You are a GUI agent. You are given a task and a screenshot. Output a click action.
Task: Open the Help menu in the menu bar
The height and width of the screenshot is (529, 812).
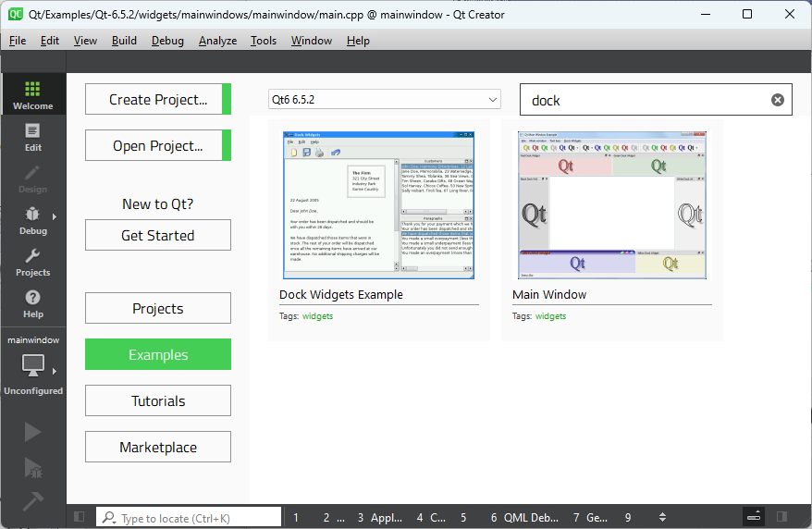pyautogui.click(x=358, y=41)
